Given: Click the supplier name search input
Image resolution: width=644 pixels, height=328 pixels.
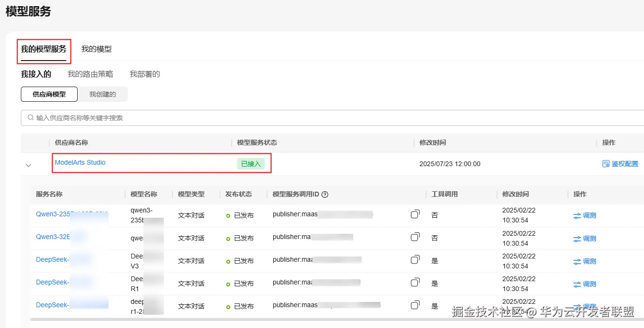Looking at the screenshot, I should [332, 117].
